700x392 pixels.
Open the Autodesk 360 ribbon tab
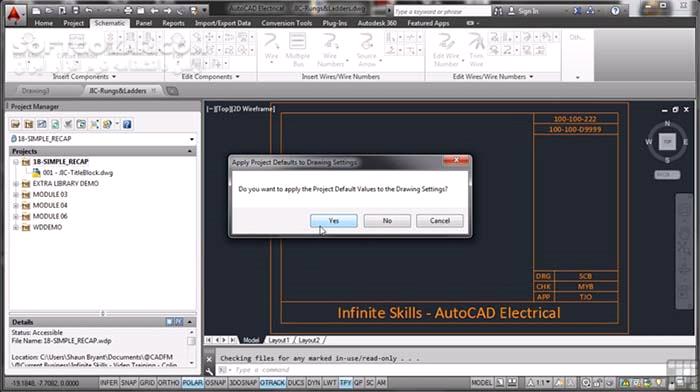click(x=377, y=23)
